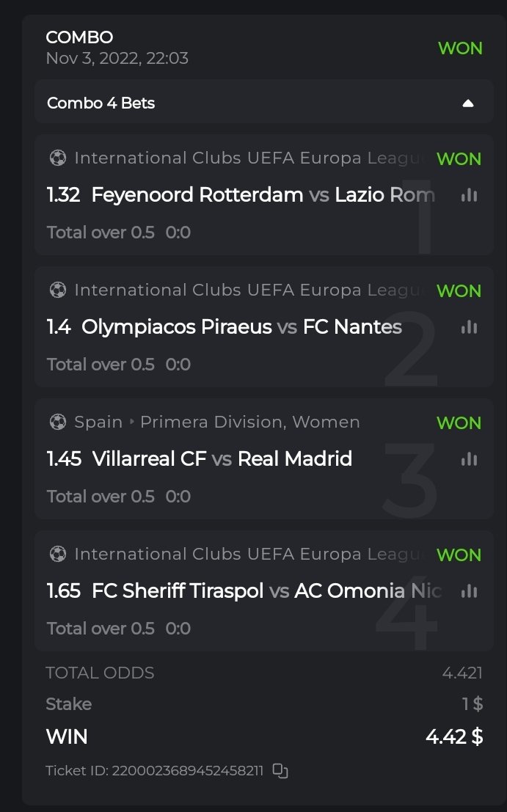This screenshot has width=507, height=812.
Task: Open Villarreal CF vs Real Madrid match
Action: (222, 459)
